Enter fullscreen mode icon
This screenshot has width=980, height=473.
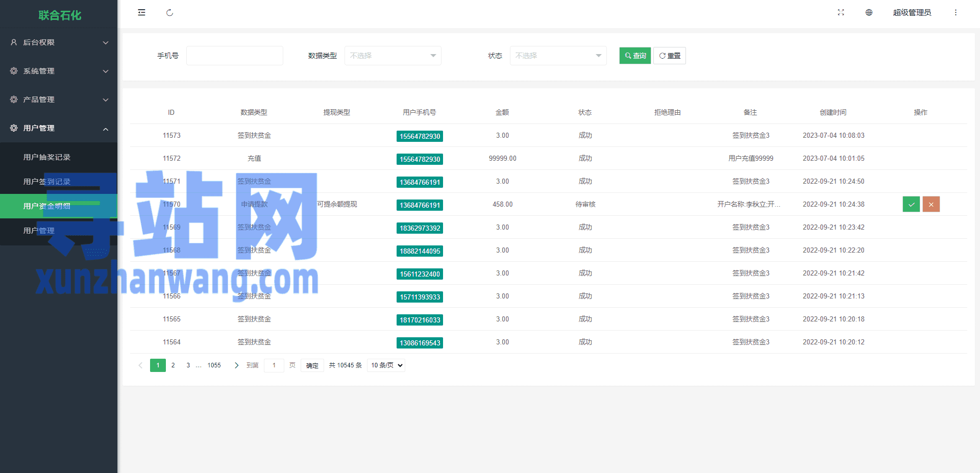tap(841, 12)
